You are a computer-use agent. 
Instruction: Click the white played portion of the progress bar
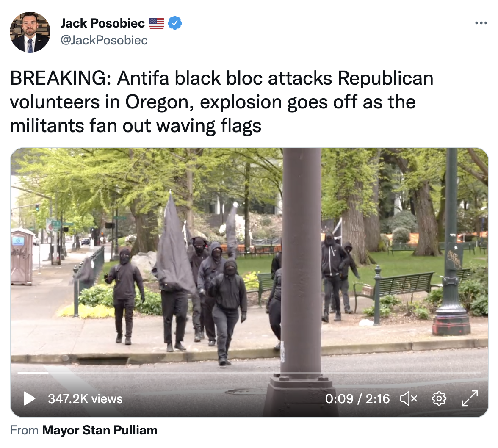(x=33, y=373)
